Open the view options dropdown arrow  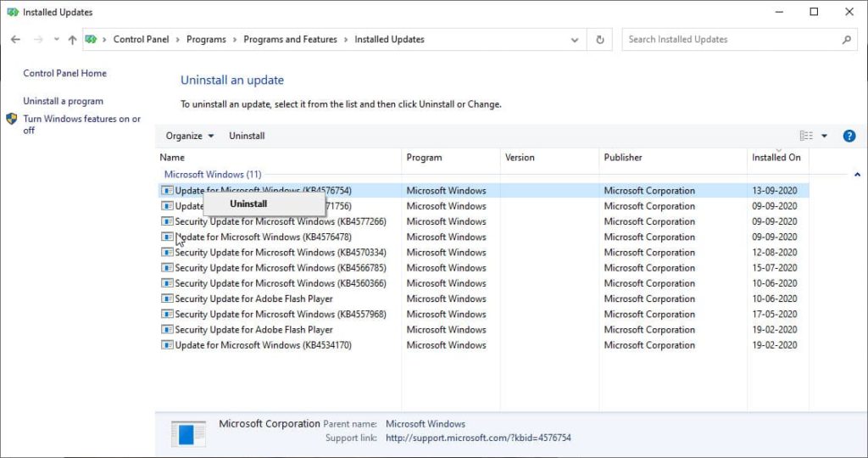click(824, 136)
